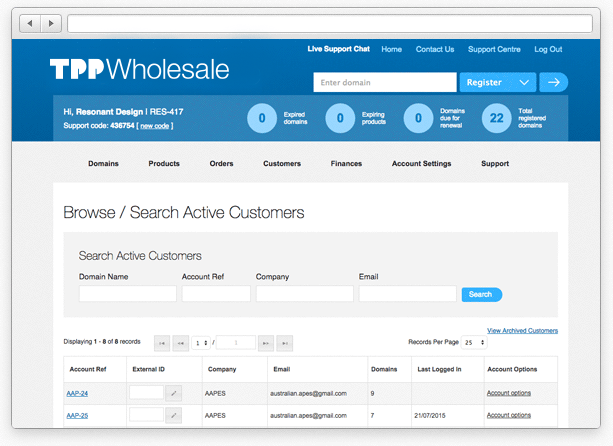
Task: Go to next page of records
Action: (266, 342)
